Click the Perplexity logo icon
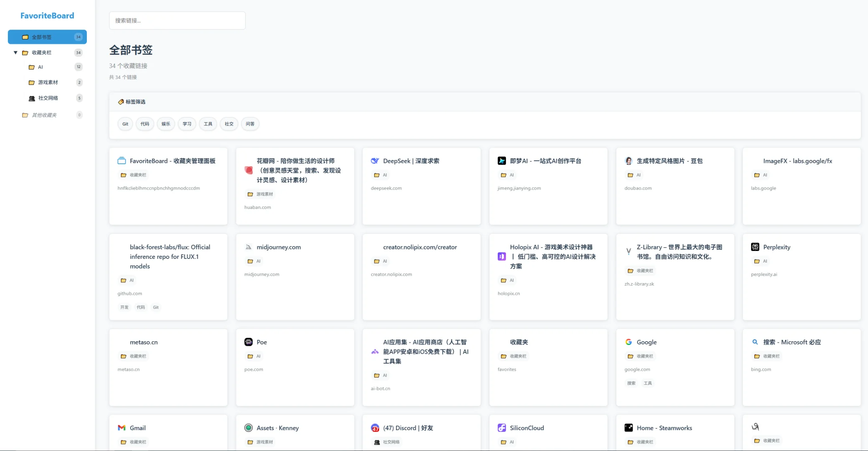Viewport: 868px width, 451px height. coord(755,247)
